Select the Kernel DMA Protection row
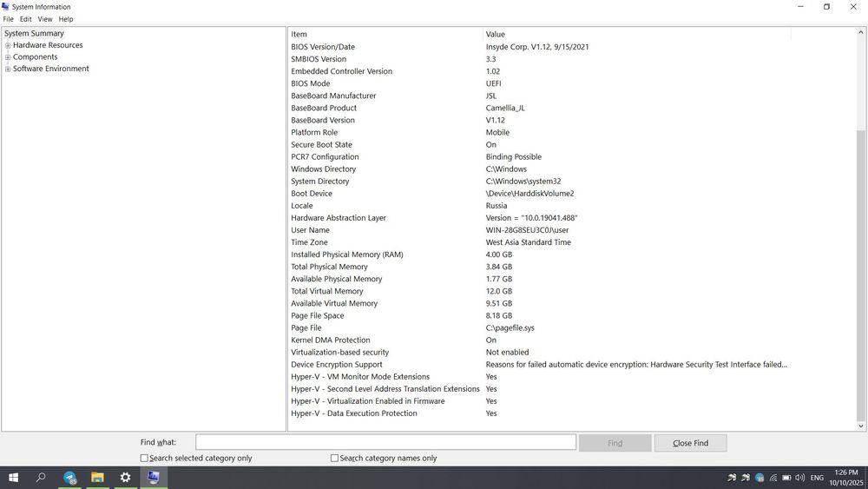This screenshot has width=868, height=489. click(x=540, y=340)
